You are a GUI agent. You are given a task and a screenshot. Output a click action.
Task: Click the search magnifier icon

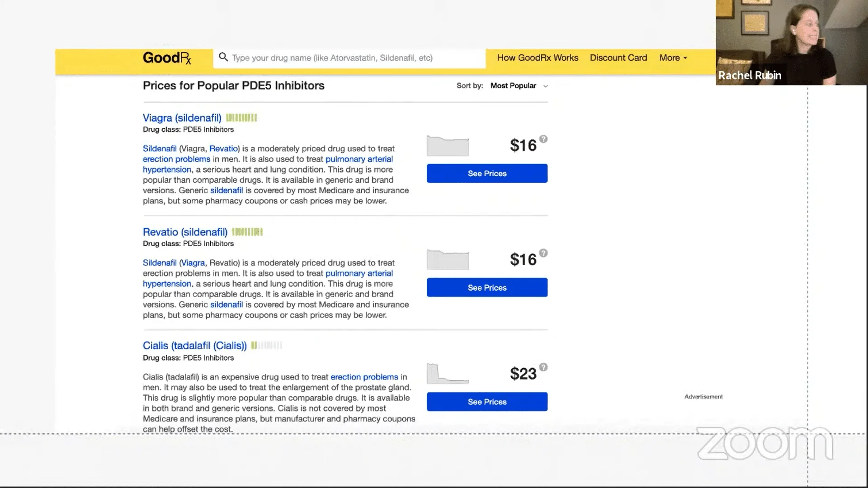[223, 57]
